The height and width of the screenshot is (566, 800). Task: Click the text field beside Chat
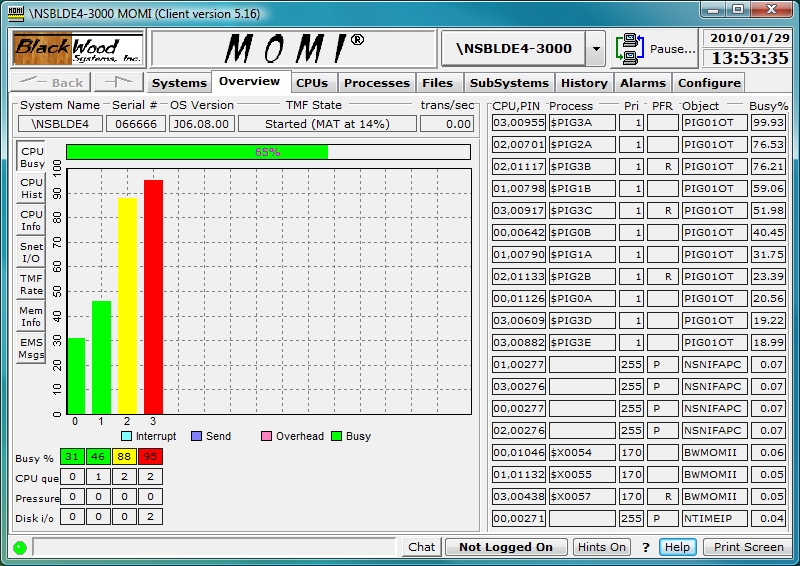[214, 547]
